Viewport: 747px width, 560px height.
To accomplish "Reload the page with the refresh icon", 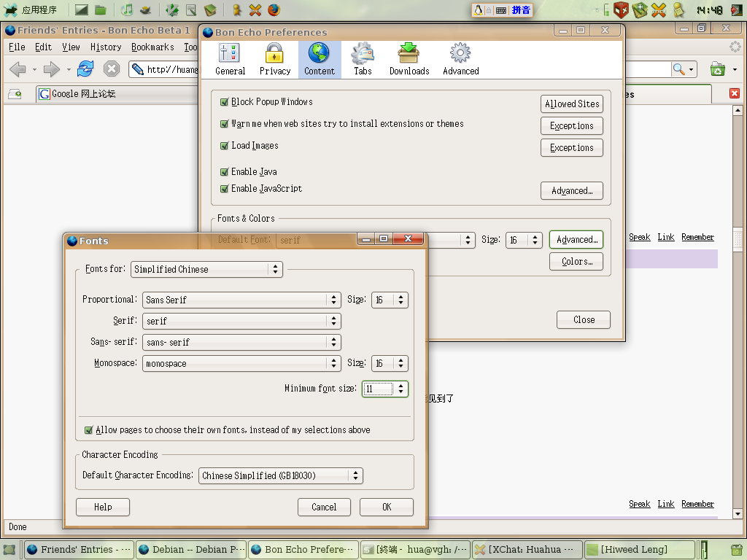I will [85, 69].
